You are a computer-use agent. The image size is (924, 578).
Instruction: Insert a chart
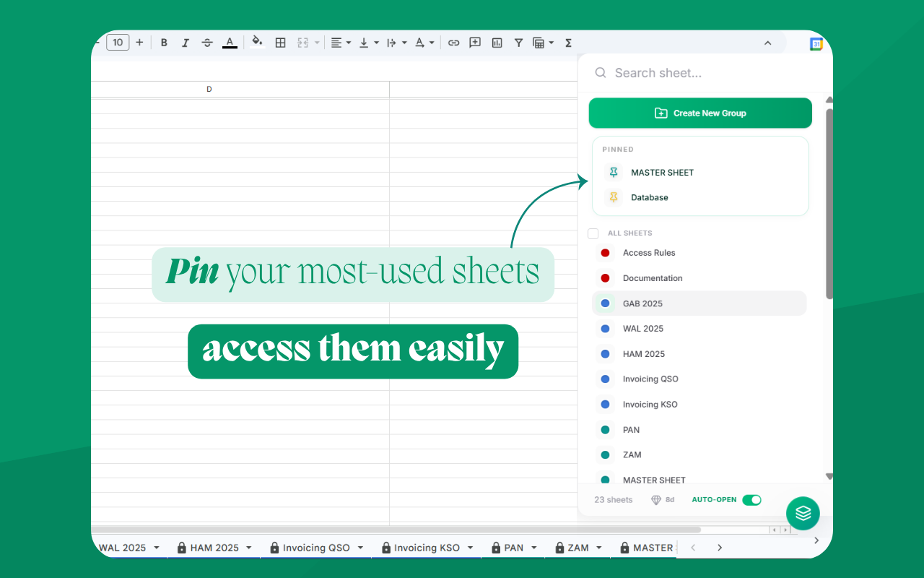(497, 42)
